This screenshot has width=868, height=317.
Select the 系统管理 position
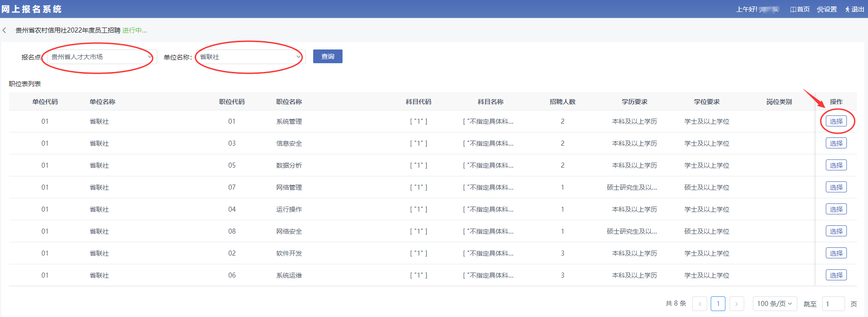(x=836, y=121)
